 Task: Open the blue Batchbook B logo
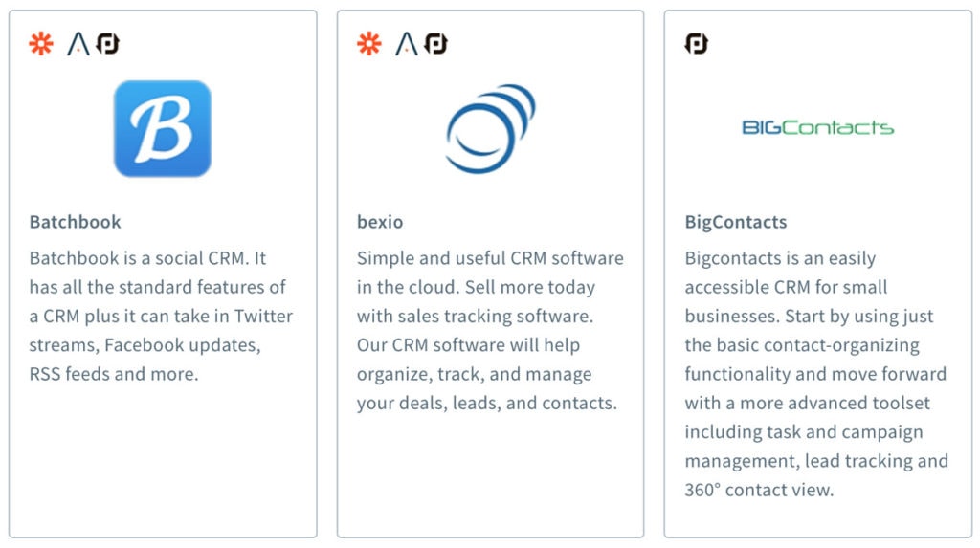163,129
